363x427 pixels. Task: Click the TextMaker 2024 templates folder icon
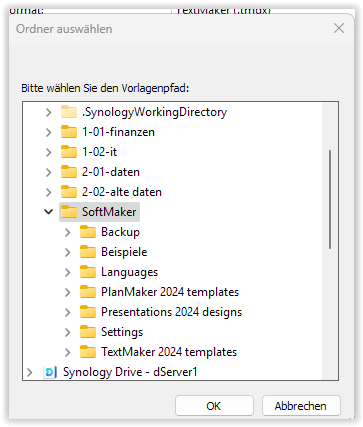[x=88, y=352]
